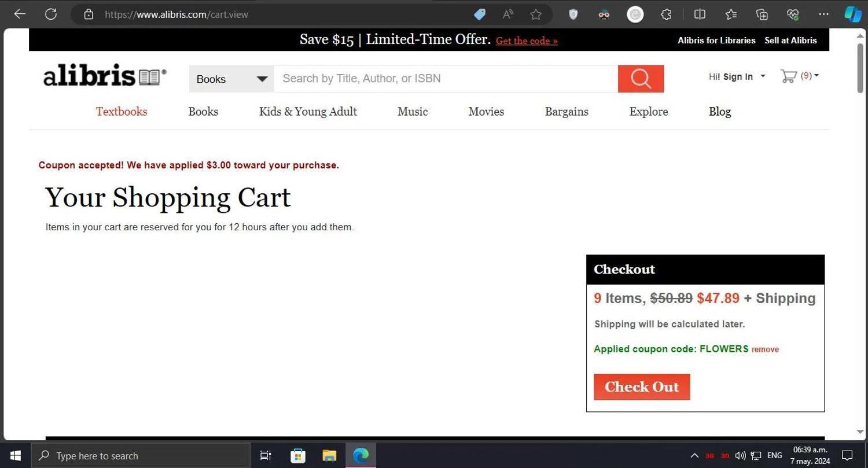The height and width of the screenshot is (468, 868).
Task: Click Shipping will be calculated later text
Action: click(670, 324)
